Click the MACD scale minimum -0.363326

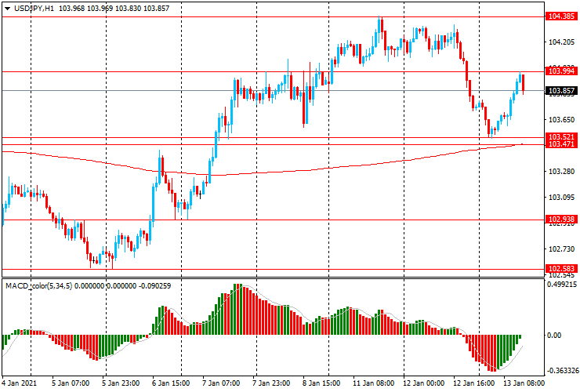pyautogui.click(x=562, y=371)
